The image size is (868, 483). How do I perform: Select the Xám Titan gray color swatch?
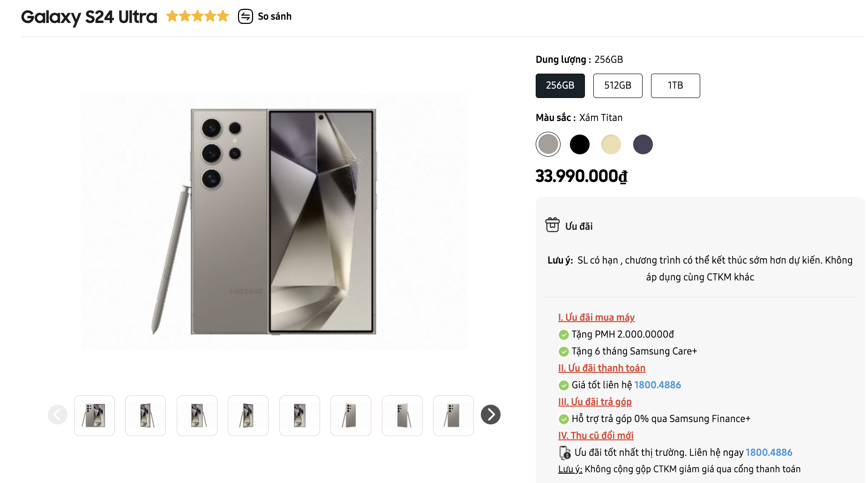click(x=548, y=144)
